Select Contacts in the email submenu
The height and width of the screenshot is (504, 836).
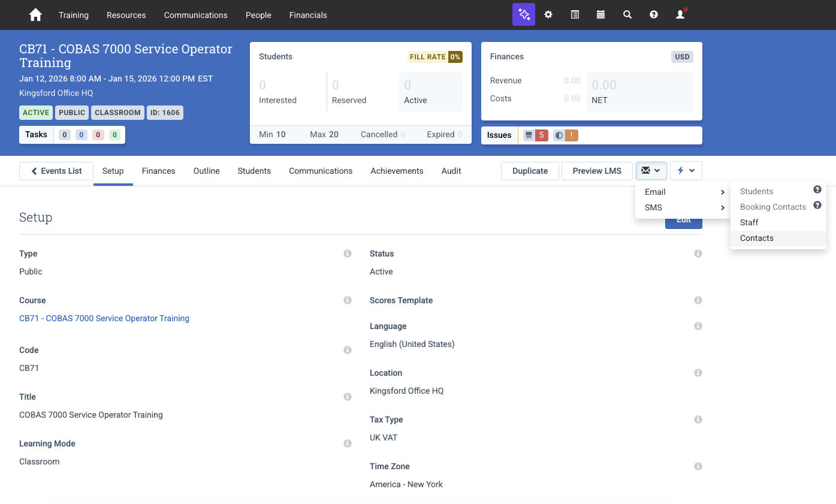pyautogui.click(x=778, y=238)
